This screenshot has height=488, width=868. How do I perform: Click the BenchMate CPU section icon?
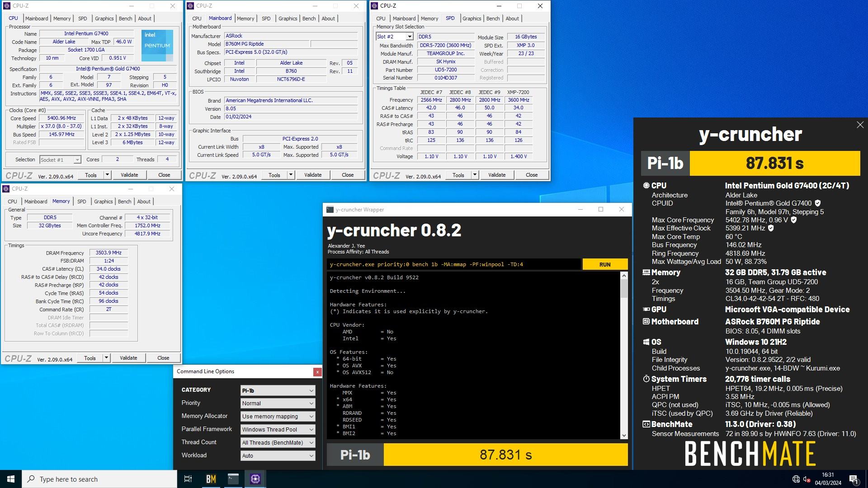[x=646, y=186]
